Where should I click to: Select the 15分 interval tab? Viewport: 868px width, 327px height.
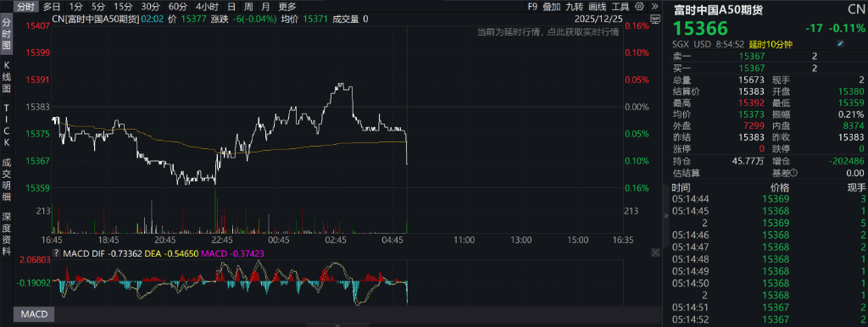(x=122, y=7)
